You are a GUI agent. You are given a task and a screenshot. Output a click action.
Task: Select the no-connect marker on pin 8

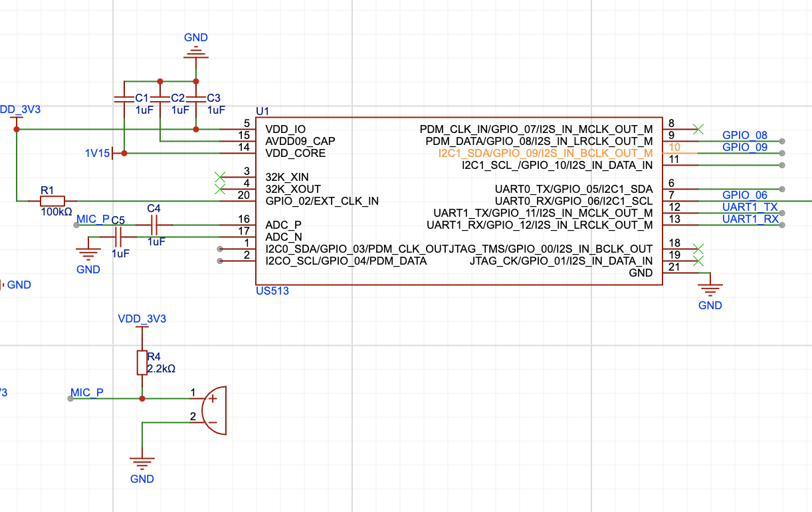click(x=698, y=128)
